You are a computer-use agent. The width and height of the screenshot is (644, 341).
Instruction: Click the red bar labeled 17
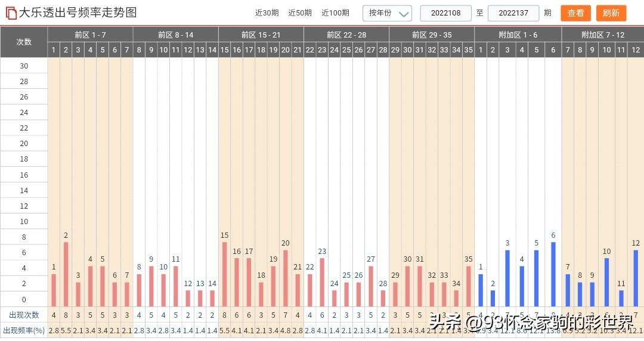click(x=249, y=282)
